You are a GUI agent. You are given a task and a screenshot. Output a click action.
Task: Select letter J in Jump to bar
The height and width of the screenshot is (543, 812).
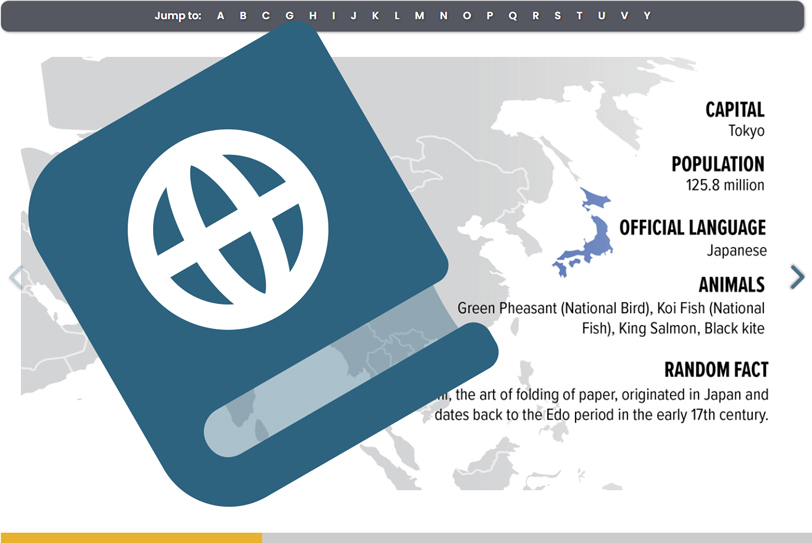pyautogui.click(x=354, y=16)
